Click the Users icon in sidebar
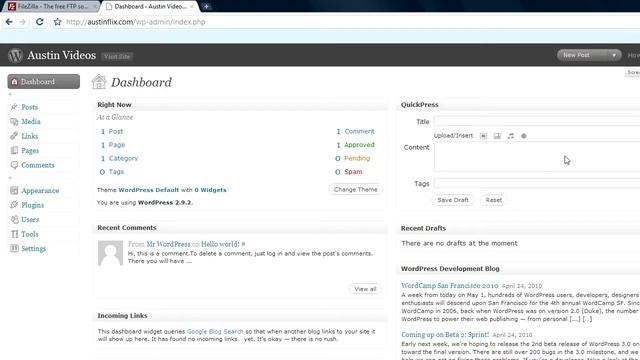The width and height of the screenshot is (640, 360). tap(14, 220)
